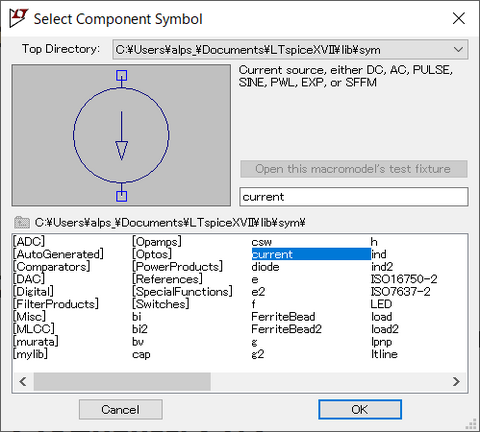Click the parent folder icon beside path
The width and height of the screenshot is (480, 432).
click(x=22, y=222)
